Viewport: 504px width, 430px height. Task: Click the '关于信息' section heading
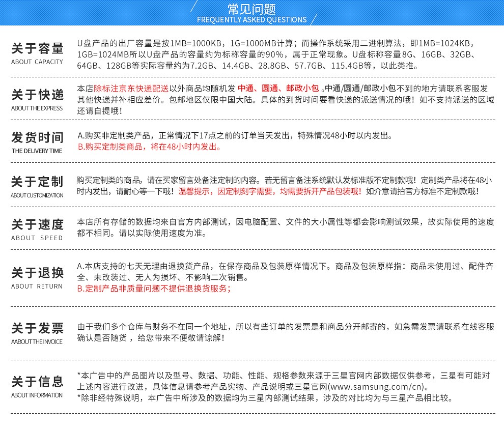coord(37,382)
